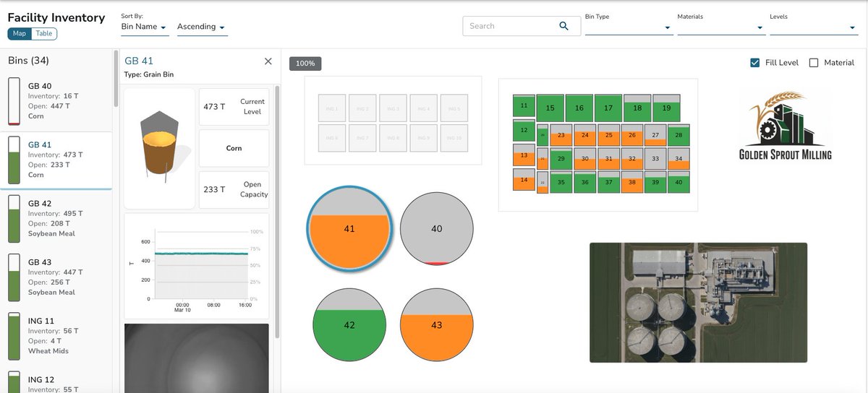Click the GB 40 fill level gauge
Viewport: 868px width, 393px height.
point(14,102)
